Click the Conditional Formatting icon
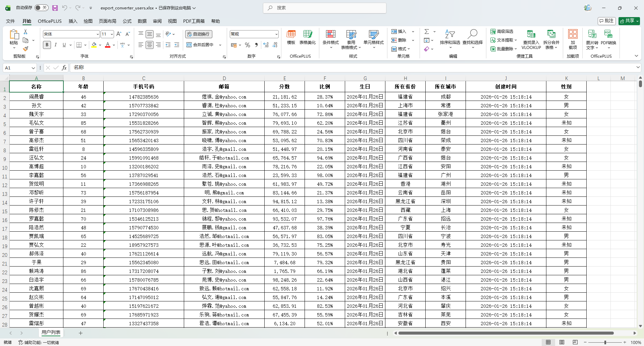Viewport: 644px width, 346px height. 330,34
